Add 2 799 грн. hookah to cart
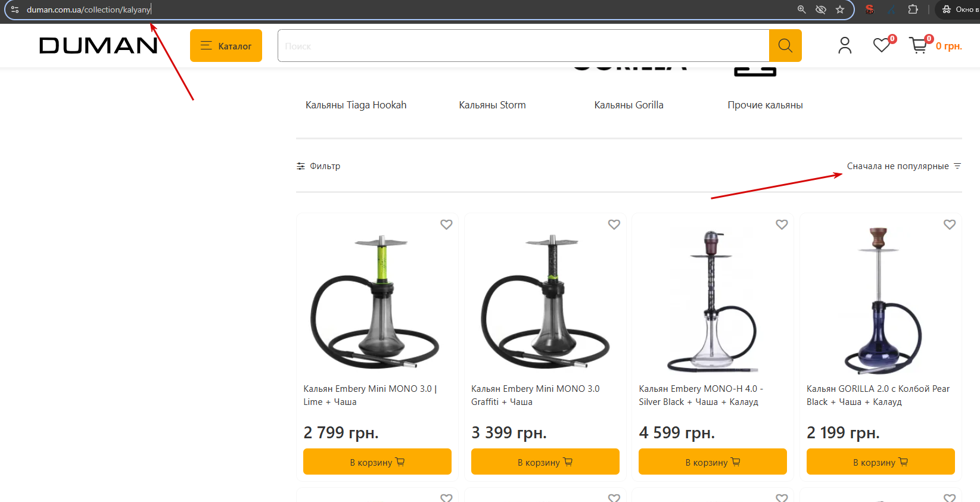Screen dimensions: 980x502 [377, 462]
